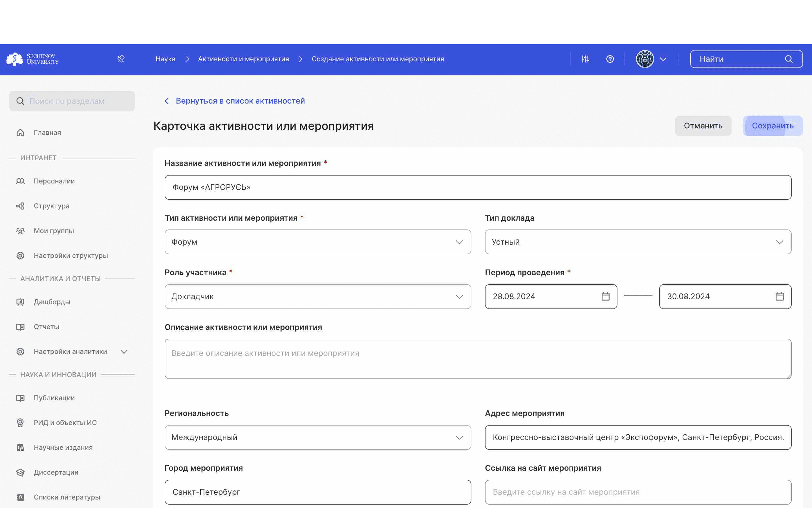Focus the Поиск по разделам sidebar search
This screenshot has height=508, width=812.
pos(72,101)
